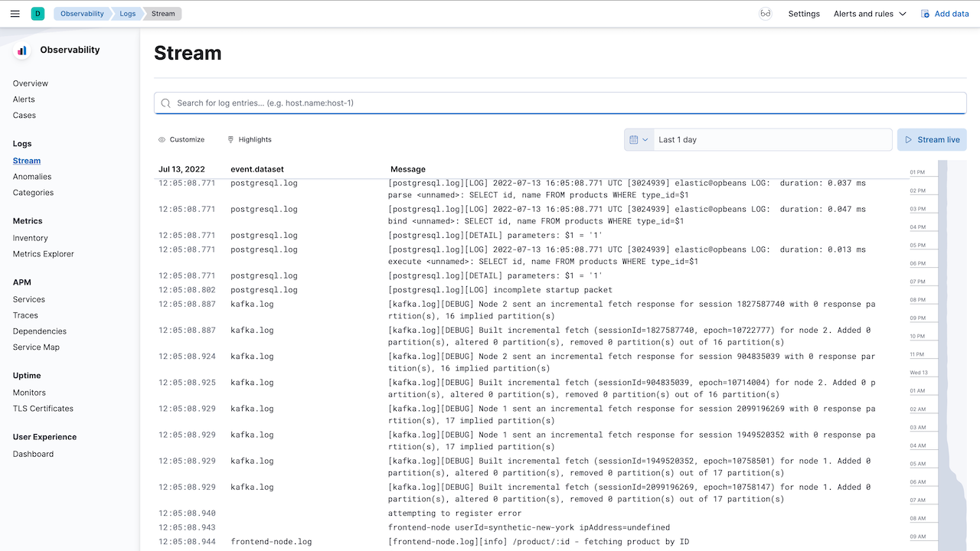Jump to 05 PM on the minimap timeline

pyautogui.click(x=918, y=246)
